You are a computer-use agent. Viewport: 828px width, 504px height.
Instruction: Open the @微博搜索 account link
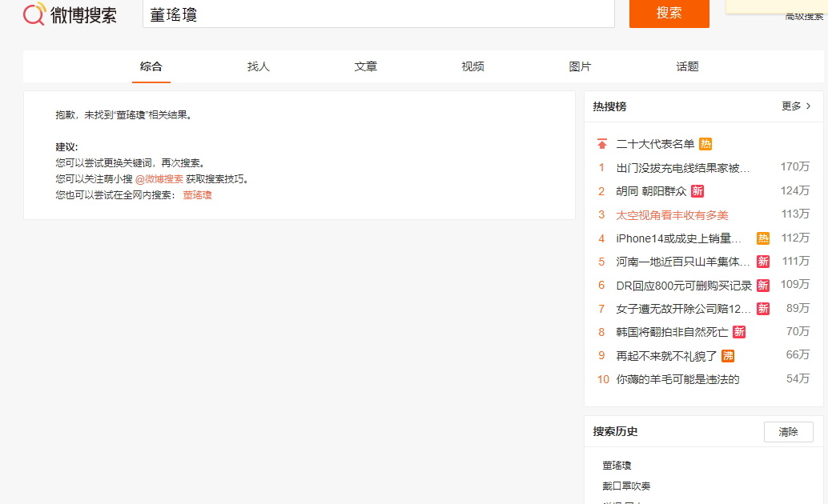click(x=159, y=179)
